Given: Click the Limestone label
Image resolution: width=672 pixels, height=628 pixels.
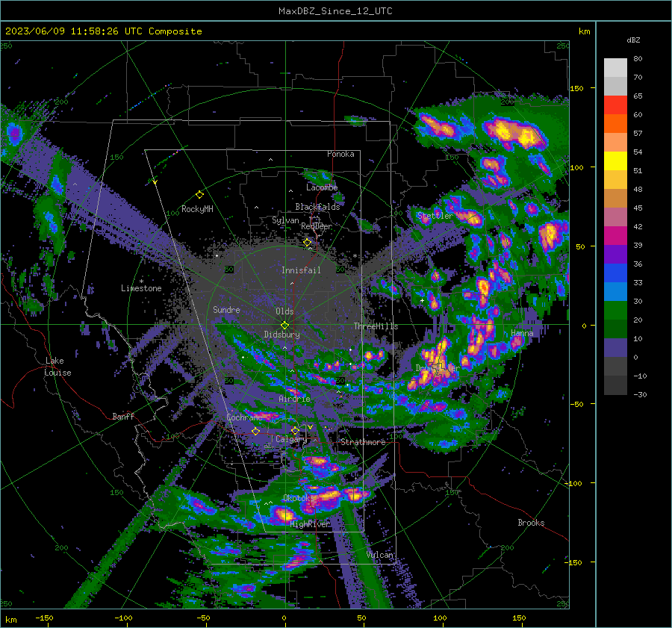Looking at the screenshot, I should coord(141,288).
